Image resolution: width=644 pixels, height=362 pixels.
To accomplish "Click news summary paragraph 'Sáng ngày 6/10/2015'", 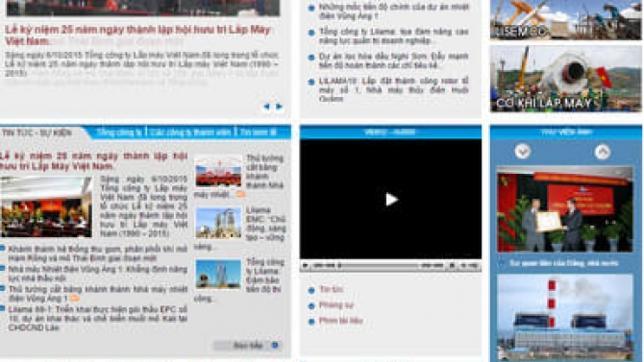I will pos(144,206).
